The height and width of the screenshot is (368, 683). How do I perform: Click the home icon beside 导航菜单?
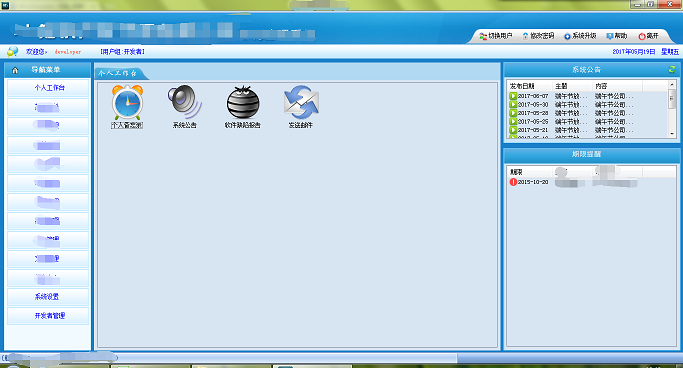pos(15,70)
